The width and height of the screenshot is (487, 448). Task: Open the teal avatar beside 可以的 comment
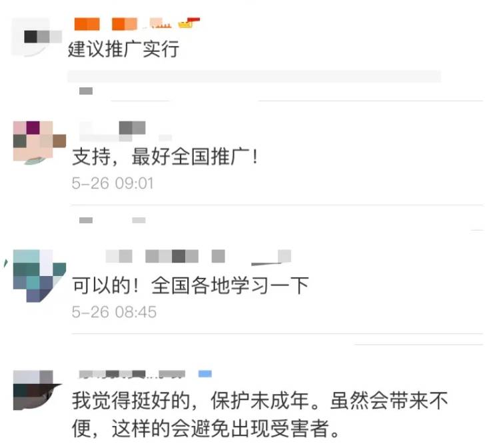coord(39,276)
